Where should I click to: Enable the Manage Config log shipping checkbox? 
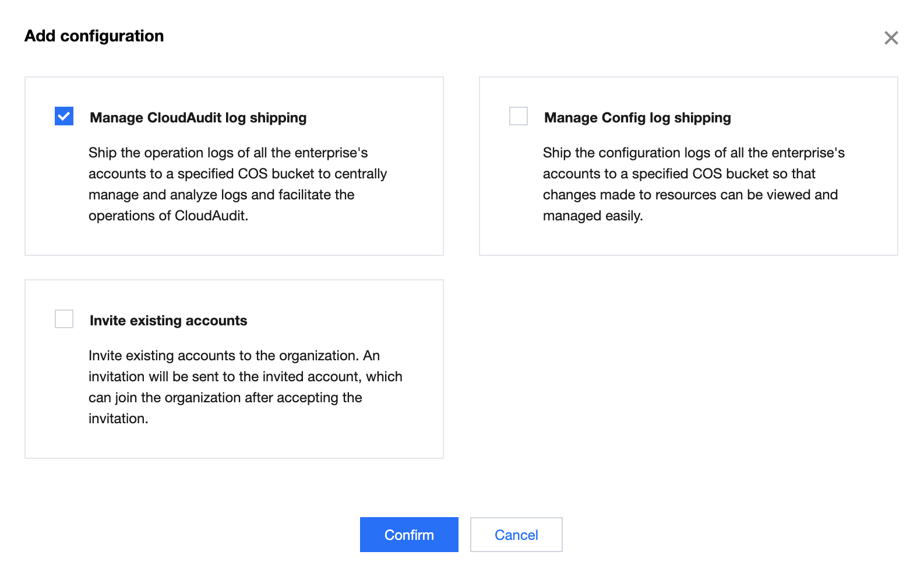coord(518,116)
